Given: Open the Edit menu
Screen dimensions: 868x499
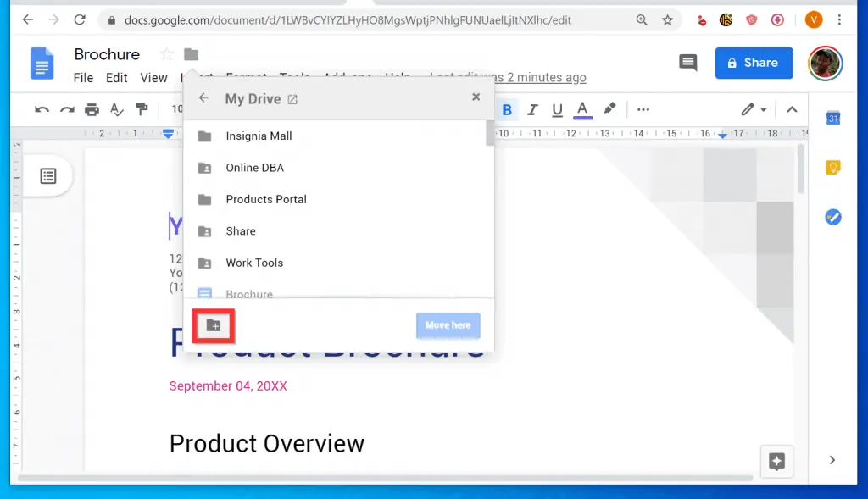Looking at the screenshot, I should coord(116,77).
